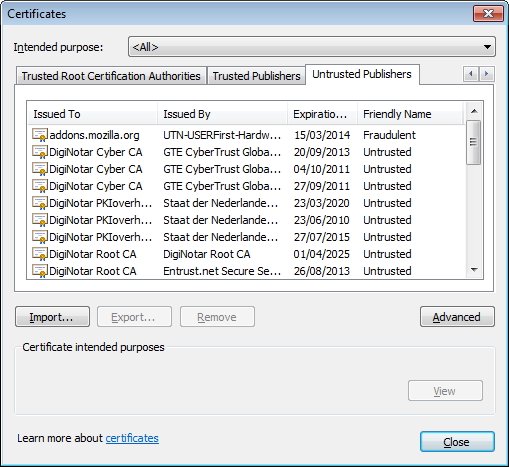Image resolution: width=509 pixels, height=467 pixels.
Task: Click Untrusted label in the 01/04/2025 row
Action: pos(387,254)
